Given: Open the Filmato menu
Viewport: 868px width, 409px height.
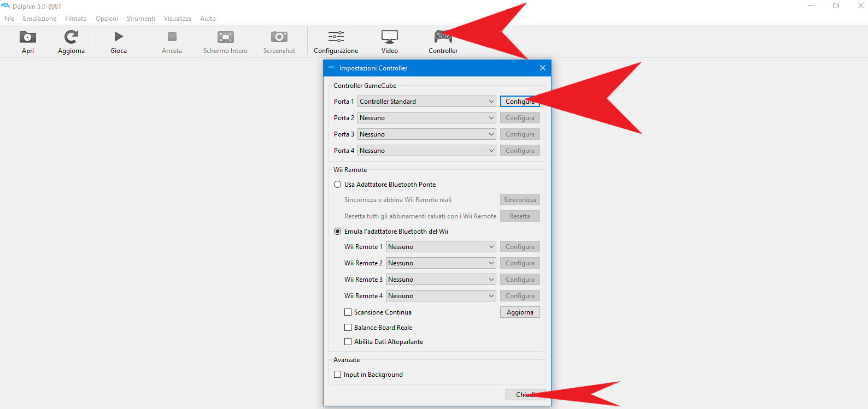Looking at the screenshot, I should [x=76, y=19].
